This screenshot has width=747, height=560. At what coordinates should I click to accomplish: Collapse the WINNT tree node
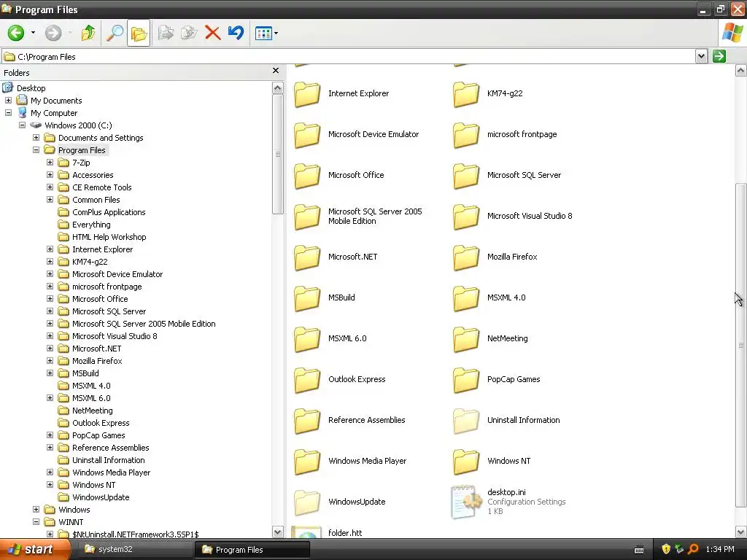point(36,522)
